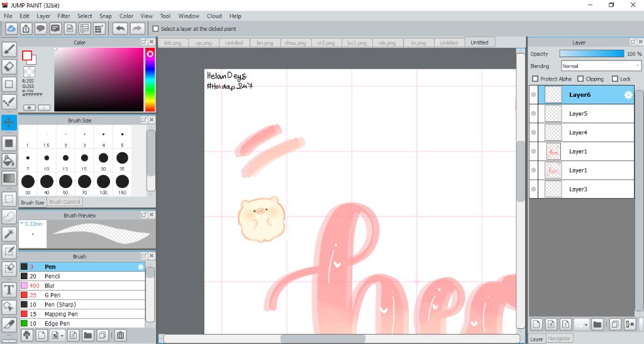The image size is (644, 344).
Task: Enable layer Lock checkbox
Action: point(615,79)
